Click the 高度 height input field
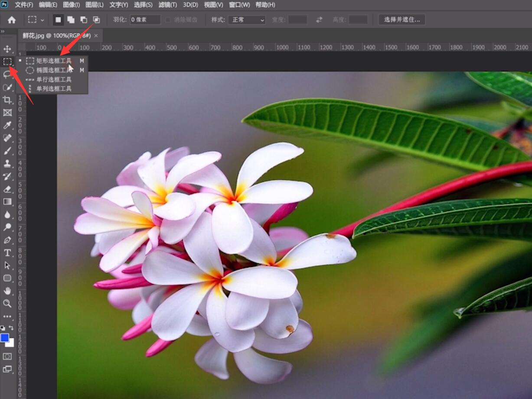Screen dimensions: 532x399 click(x=358, y=20)
